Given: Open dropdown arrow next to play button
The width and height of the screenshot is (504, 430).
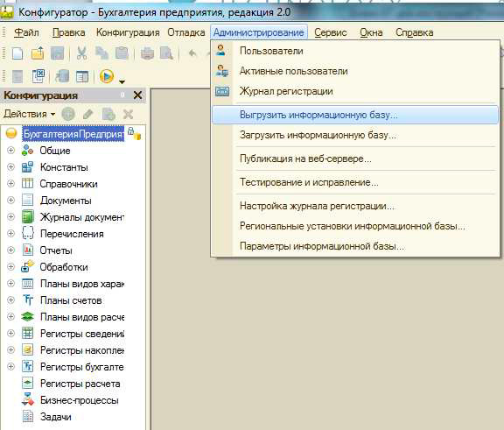Looking at the screenshot, I should coord(122,81).
